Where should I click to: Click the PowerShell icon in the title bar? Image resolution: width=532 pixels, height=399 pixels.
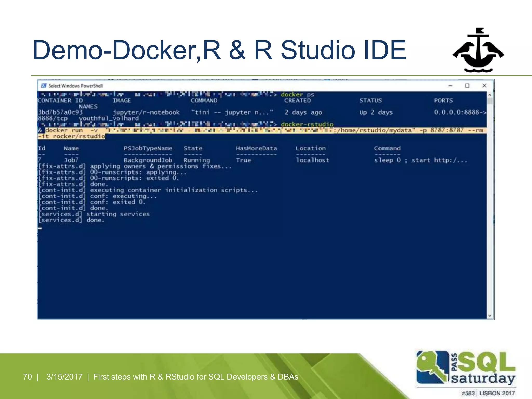tap(44, 86)
